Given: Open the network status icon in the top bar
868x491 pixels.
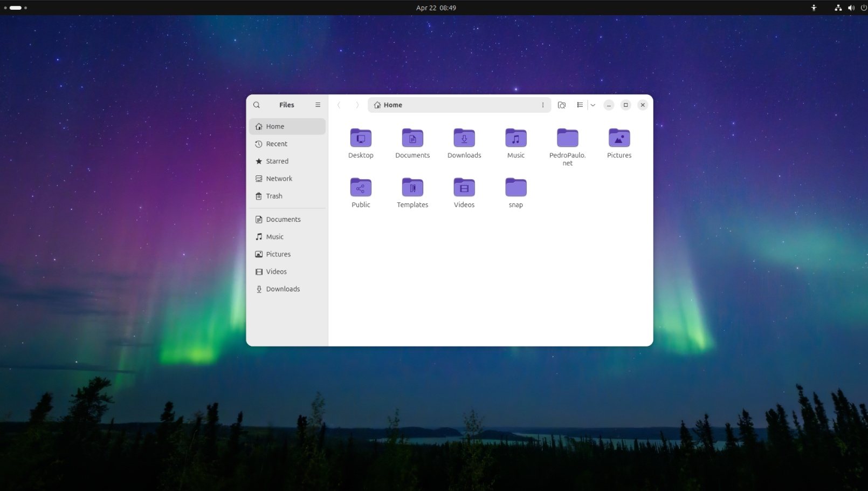Looking at the screenshot, I should tap(837, 8).
